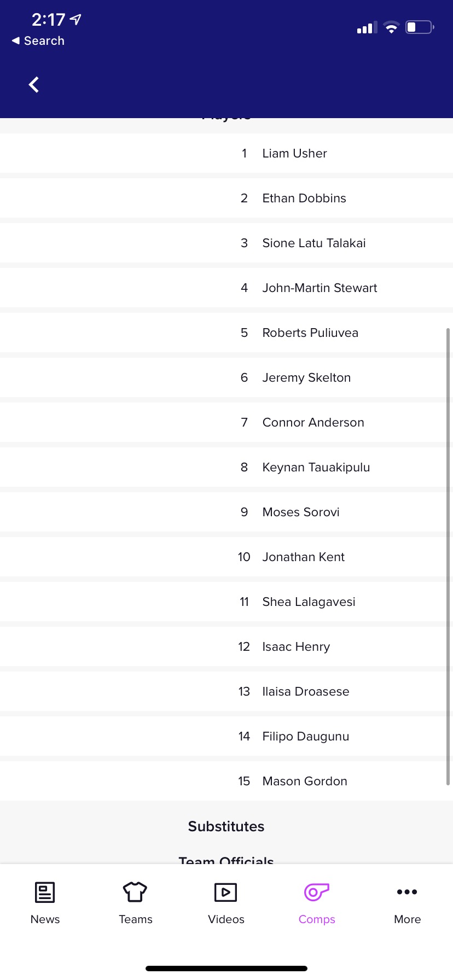This screenshot has height=980, width=453.
Task: Tap the battery indicator icon
Action: point(420,27)
